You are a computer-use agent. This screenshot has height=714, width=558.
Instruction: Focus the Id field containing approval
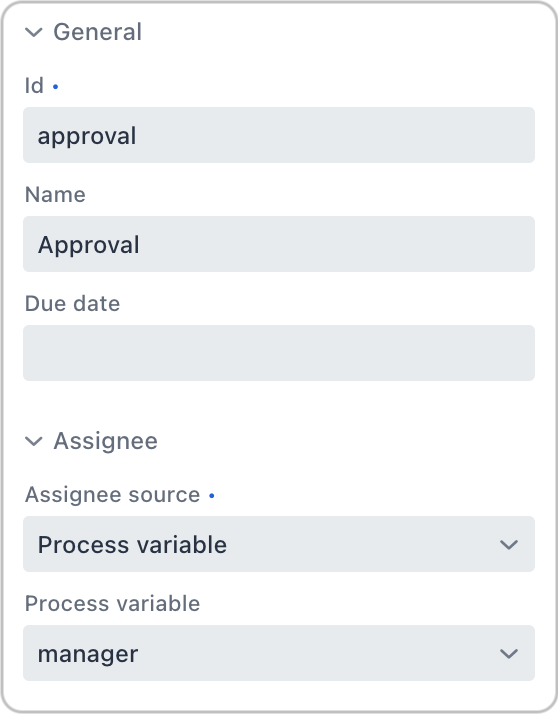[x=279, y=135]
